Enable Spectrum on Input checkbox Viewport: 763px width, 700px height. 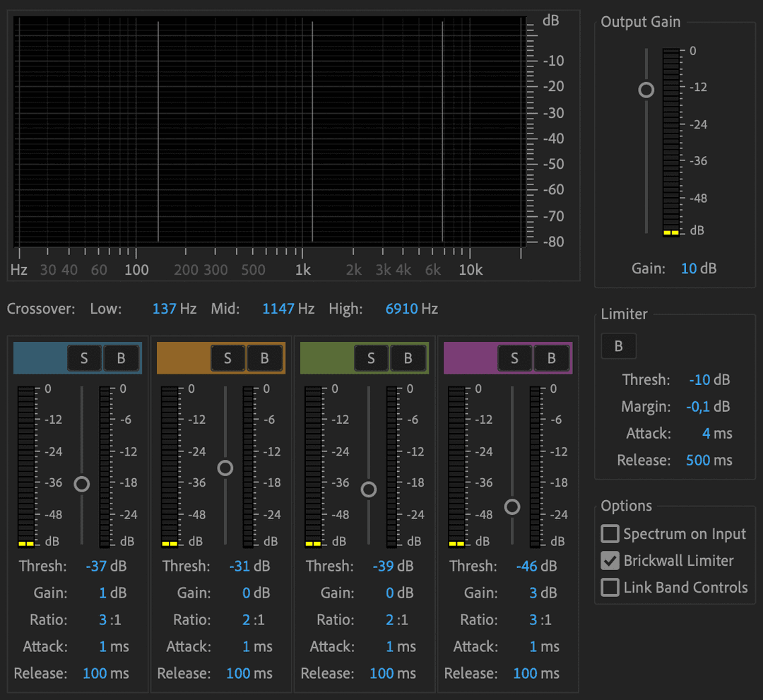click(x=610, y=533)
